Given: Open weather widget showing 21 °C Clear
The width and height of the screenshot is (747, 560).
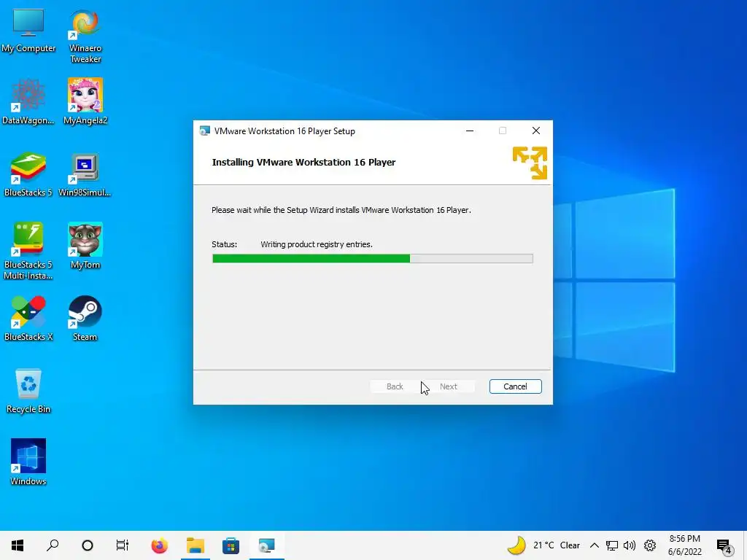Looking at the screenshot, I should pos(543,545).
